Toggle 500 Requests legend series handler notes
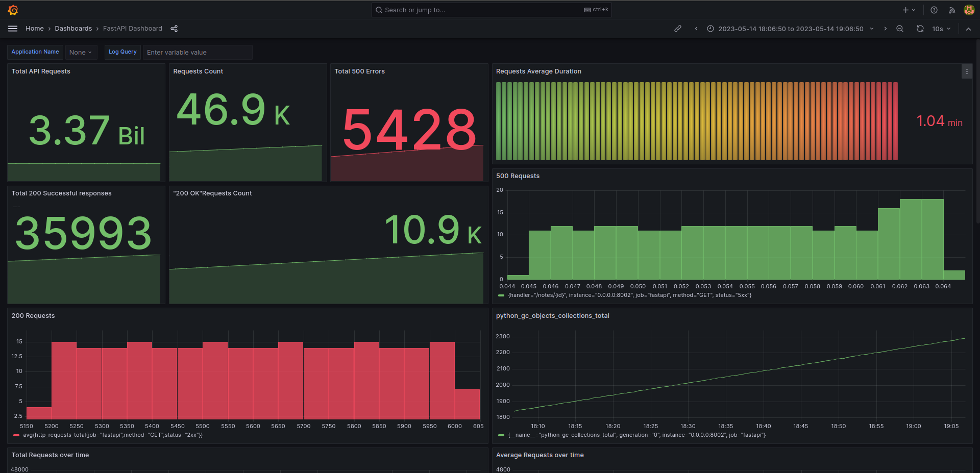980x473 pixels. (x=630, y=295)
